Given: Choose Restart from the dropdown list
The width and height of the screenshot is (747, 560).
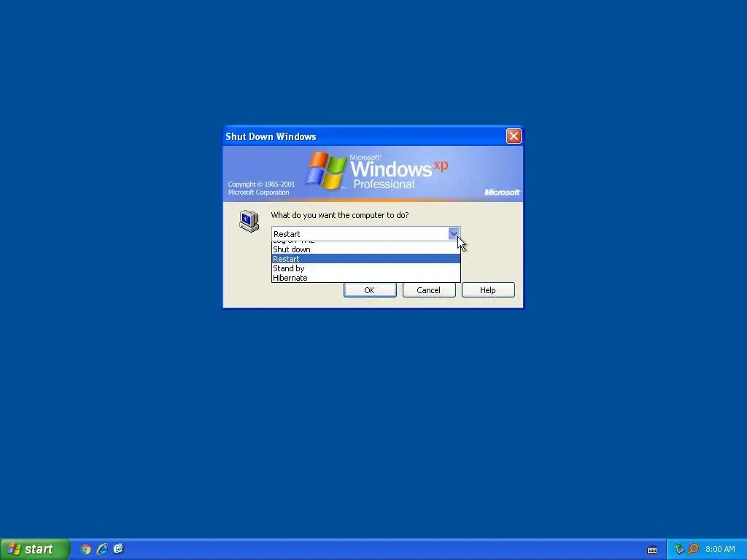Looking at the screenshot, I should pos(366,259).
